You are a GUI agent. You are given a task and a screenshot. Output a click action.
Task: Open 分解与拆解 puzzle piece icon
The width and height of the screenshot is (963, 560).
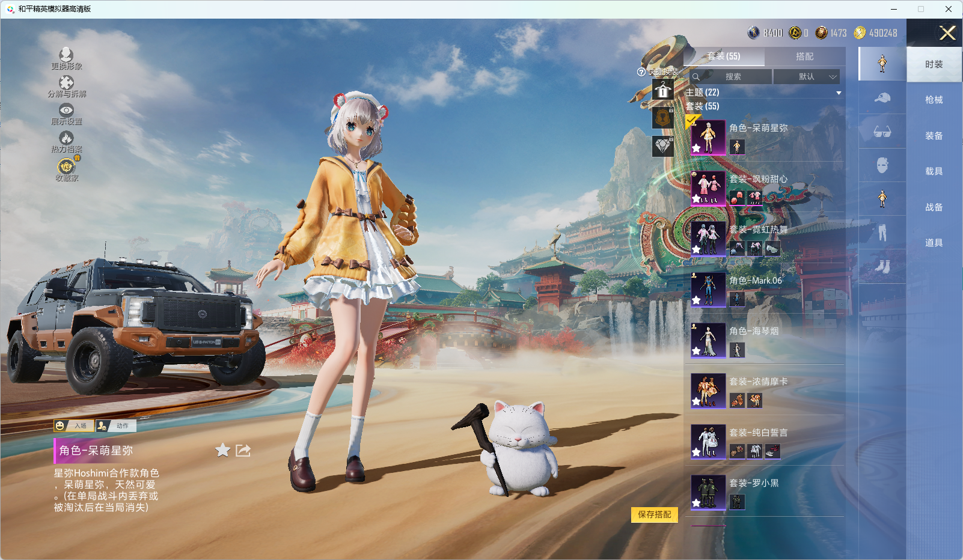point(66,83)
